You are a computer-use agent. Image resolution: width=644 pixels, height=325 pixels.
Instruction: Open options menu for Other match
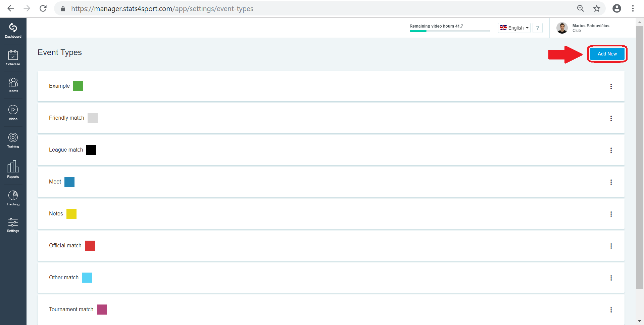(611, 278)
